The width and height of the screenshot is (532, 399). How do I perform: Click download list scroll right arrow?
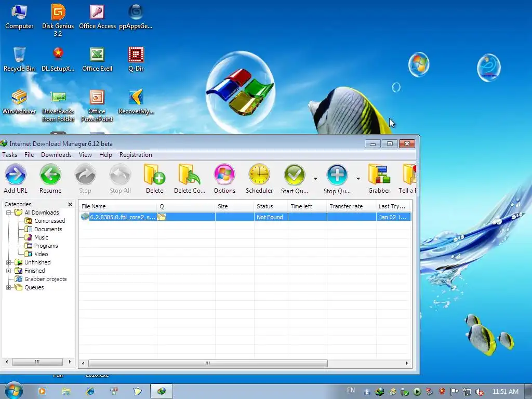(407, 363)
